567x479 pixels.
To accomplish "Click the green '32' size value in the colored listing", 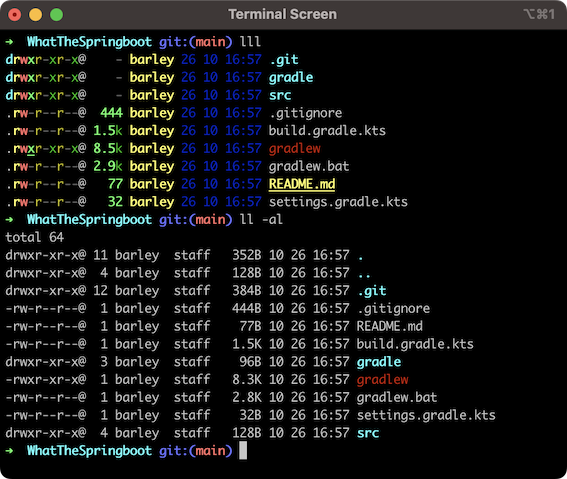I will click(x=115, y=201).
